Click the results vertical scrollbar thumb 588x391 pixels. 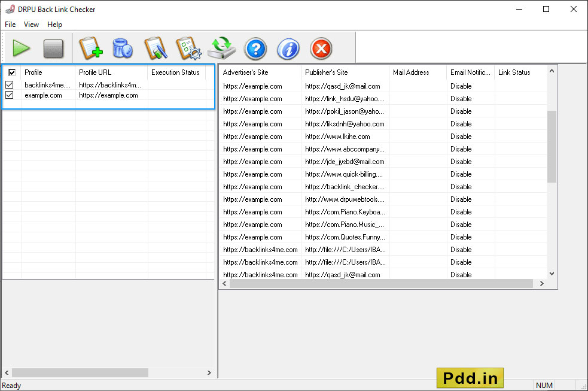[x=552, y=146]
